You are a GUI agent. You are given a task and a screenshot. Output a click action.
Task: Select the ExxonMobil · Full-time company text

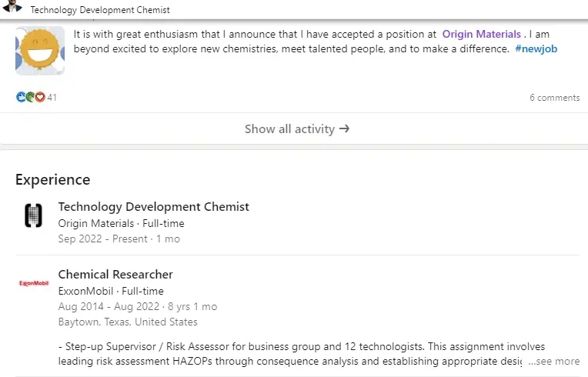coord(111,291)
